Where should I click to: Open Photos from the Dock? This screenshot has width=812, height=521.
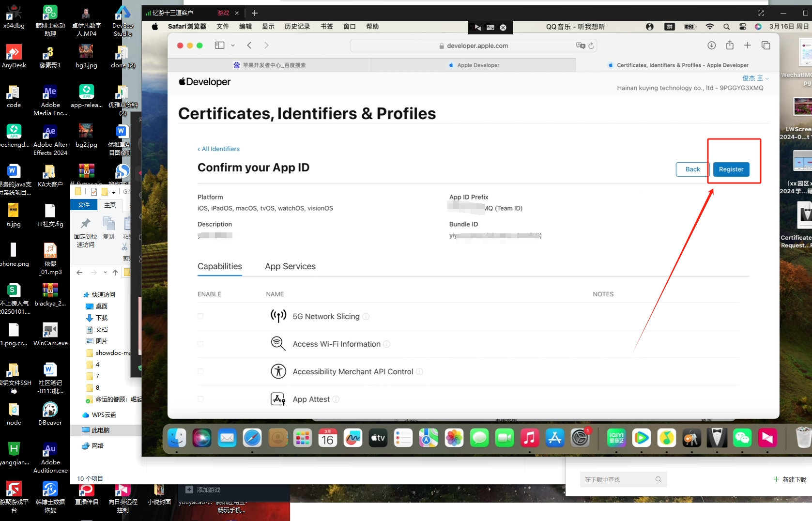click(x=454, y=438)
